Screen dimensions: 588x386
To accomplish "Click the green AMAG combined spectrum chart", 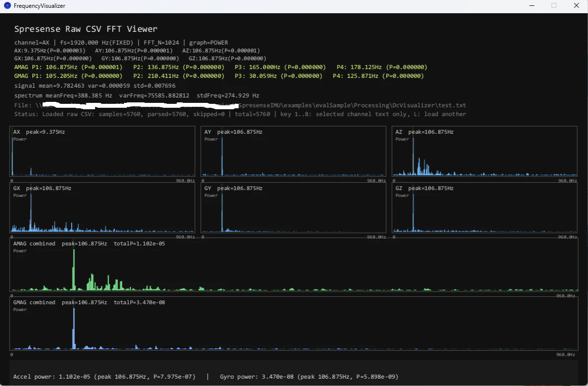I will coord(294,265).
